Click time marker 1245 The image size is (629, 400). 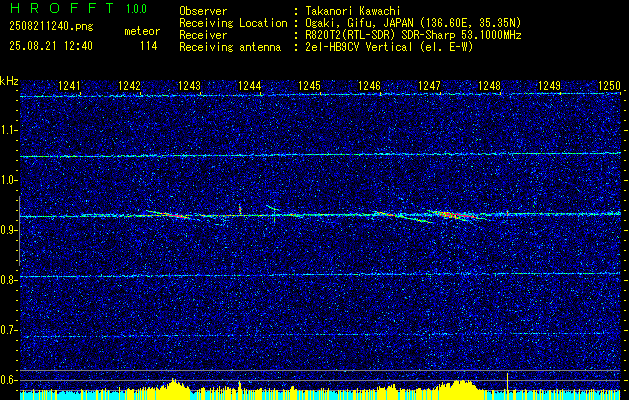click(310, 86)
